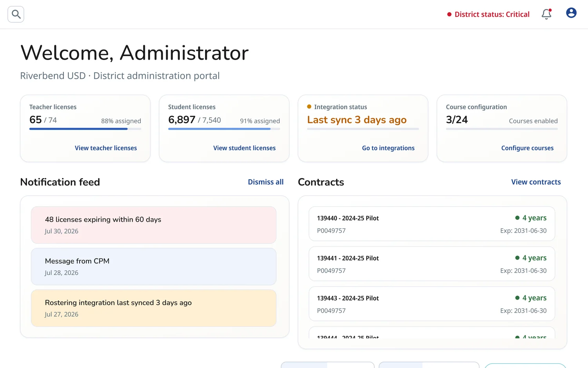
Task: Open the user account avatar
Action: [x=571, y=13]
